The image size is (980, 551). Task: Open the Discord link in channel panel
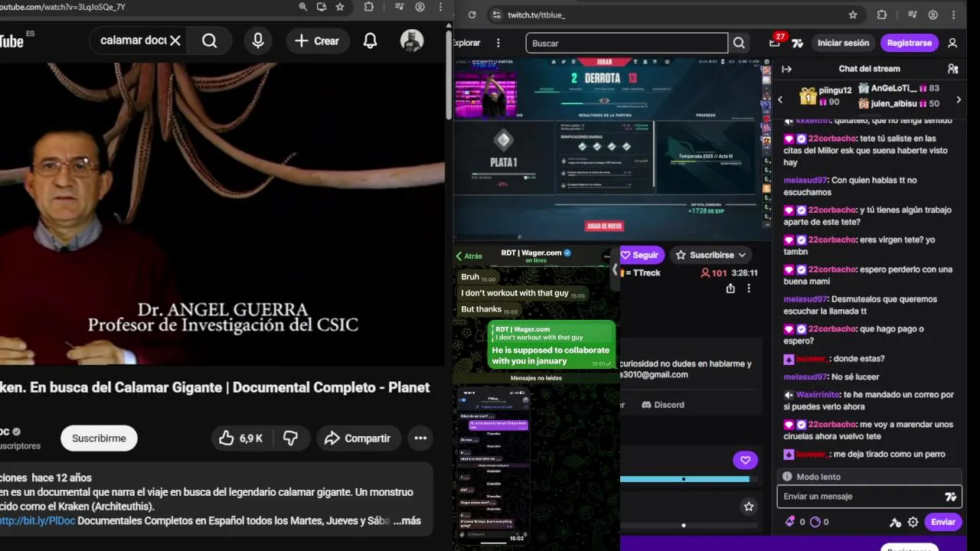pos(662,405)
